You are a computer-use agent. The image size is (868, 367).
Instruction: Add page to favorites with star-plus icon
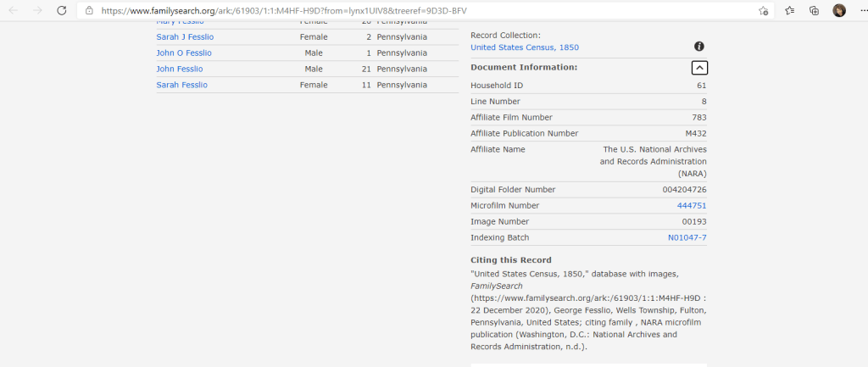tap(763, 11)
